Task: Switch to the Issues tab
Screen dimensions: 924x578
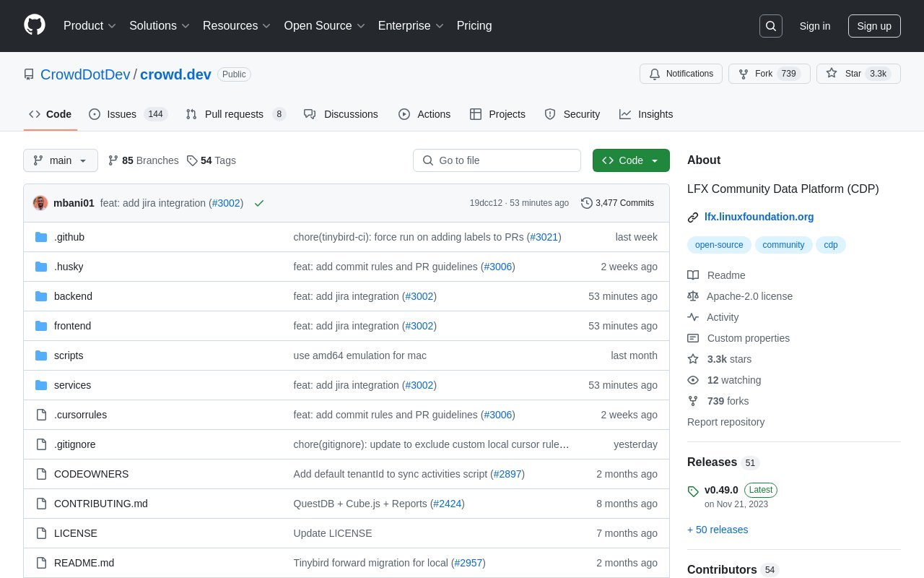Action: click(128, 114)
